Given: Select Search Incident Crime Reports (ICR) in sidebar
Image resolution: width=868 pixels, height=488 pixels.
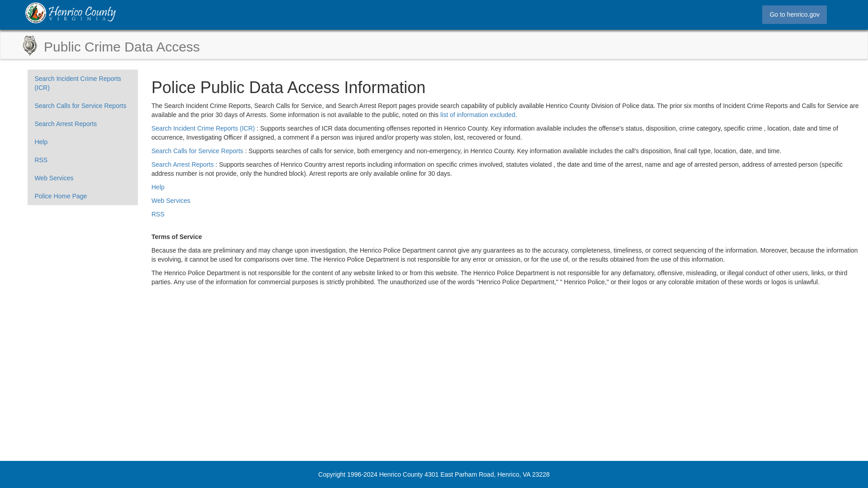Looking at the screenshot, I should tap(82, 83).
